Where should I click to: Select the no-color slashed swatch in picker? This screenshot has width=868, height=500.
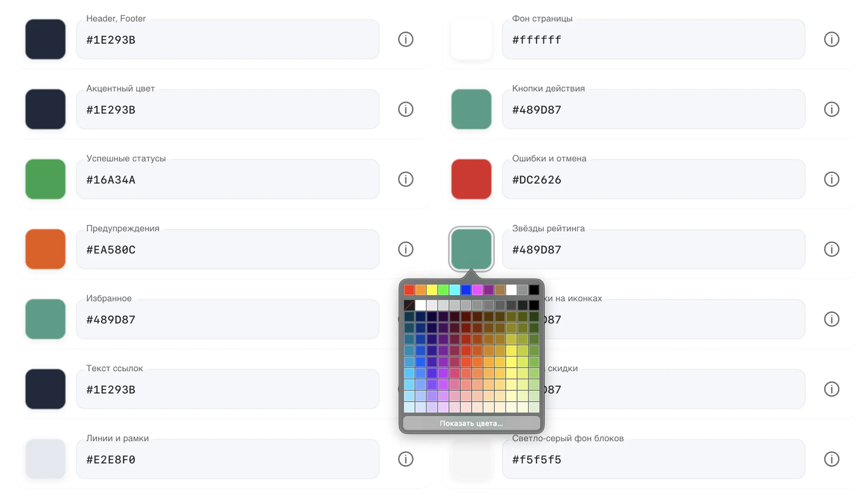click(x=409, y=305)
